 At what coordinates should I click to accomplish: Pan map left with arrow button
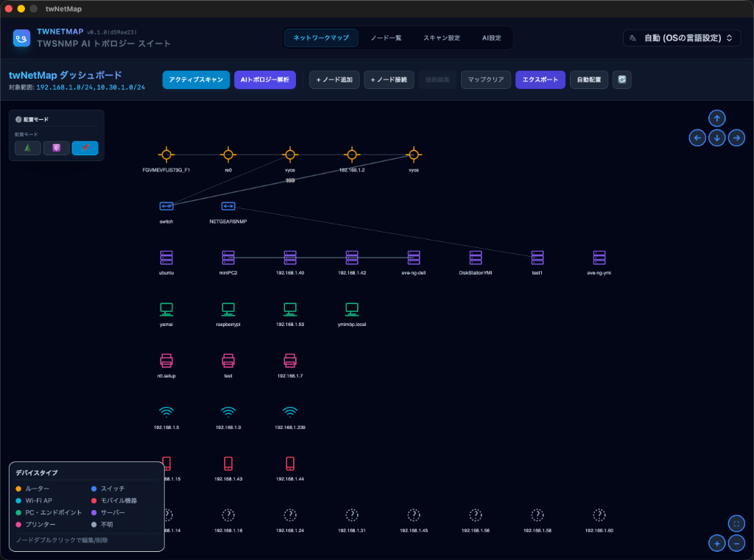point(697,138)
